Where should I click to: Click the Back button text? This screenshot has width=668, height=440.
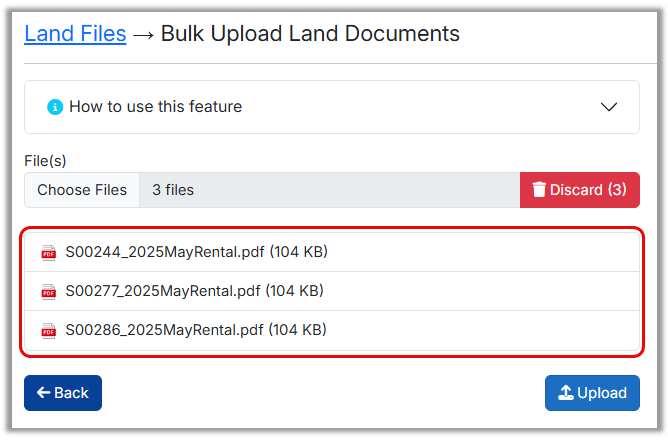72,393
